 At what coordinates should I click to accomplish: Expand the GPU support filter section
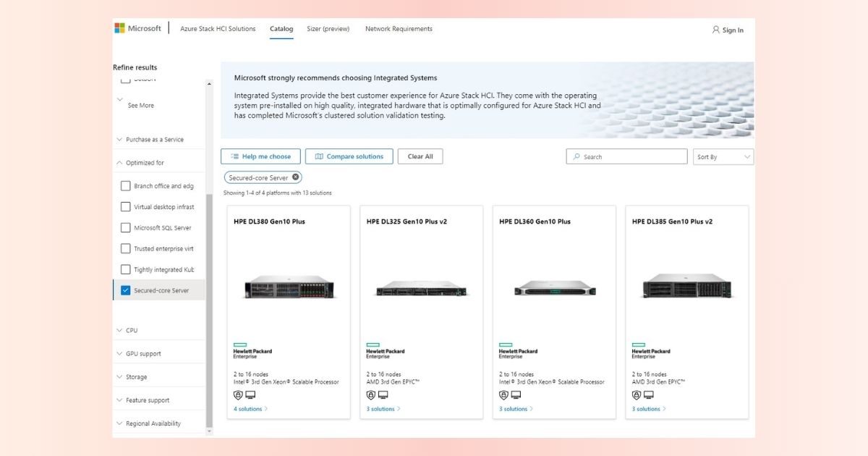pos(159,354)
